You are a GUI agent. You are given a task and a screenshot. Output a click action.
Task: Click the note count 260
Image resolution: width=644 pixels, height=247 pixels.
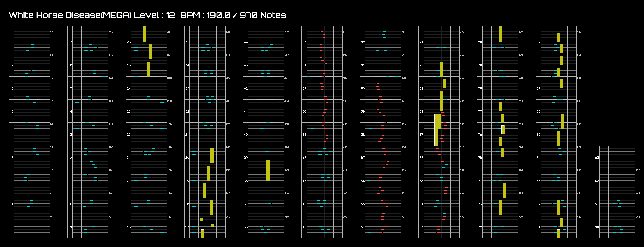tap(228, 147)
